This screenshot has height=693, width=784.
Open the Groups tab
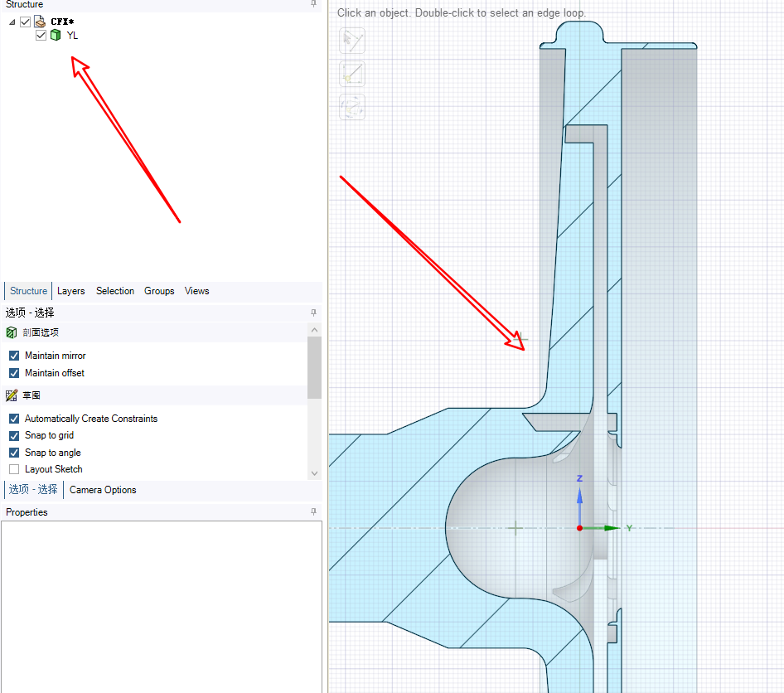[159, 291]
